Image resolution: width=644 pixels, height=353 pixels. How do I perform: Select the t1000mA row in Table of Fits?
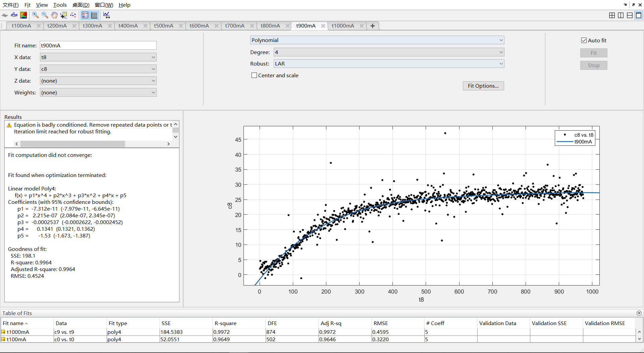(x=318, y=332)
